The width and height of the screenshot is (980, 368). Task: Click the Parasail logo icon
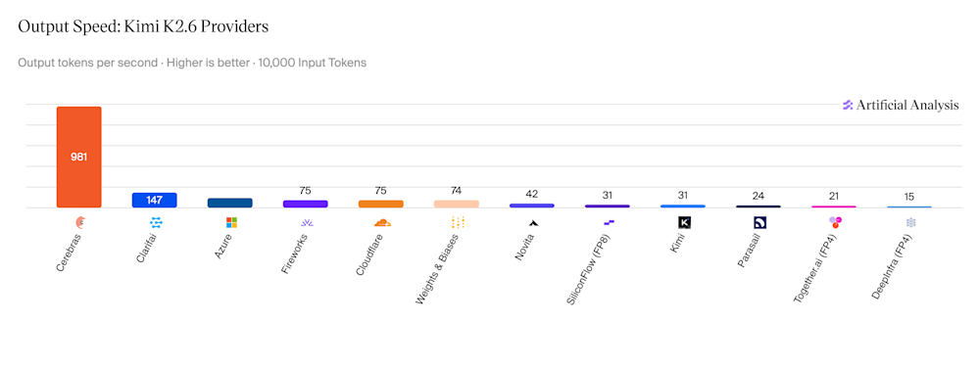tap(759, 222)
